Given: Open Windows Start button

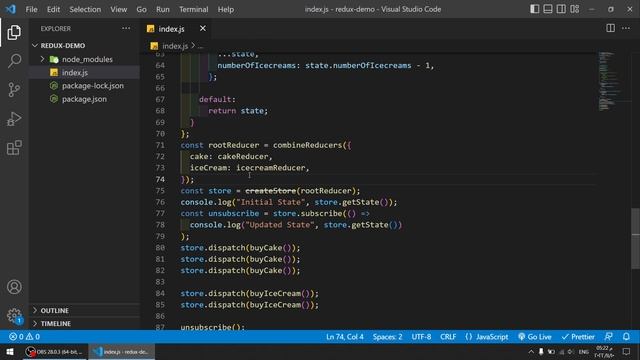Looking at the screenshot, I should (10, 351).
